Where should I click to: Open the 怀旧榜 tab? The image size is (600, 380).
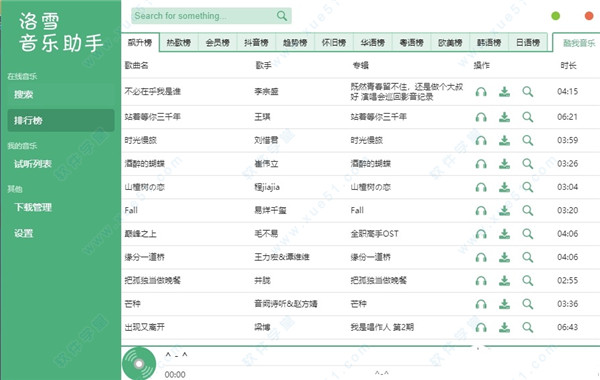(x=334, y=42)
